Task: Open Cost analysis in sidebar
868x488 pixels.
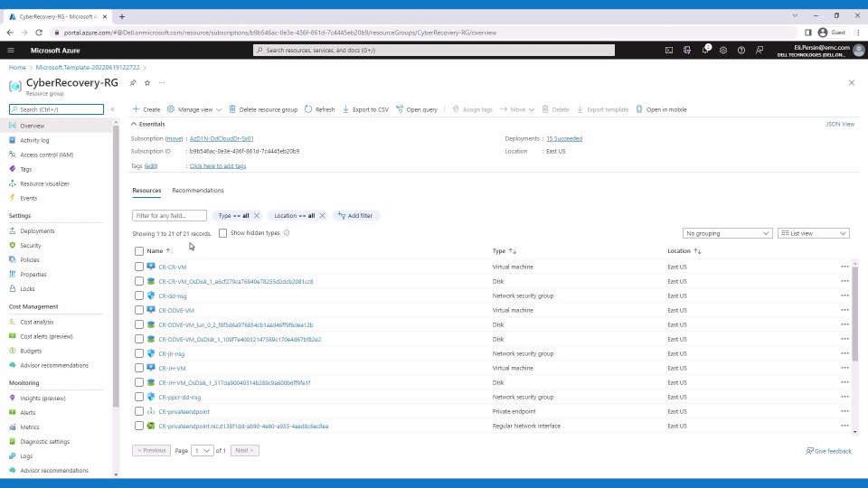Action: click(36, 322)
